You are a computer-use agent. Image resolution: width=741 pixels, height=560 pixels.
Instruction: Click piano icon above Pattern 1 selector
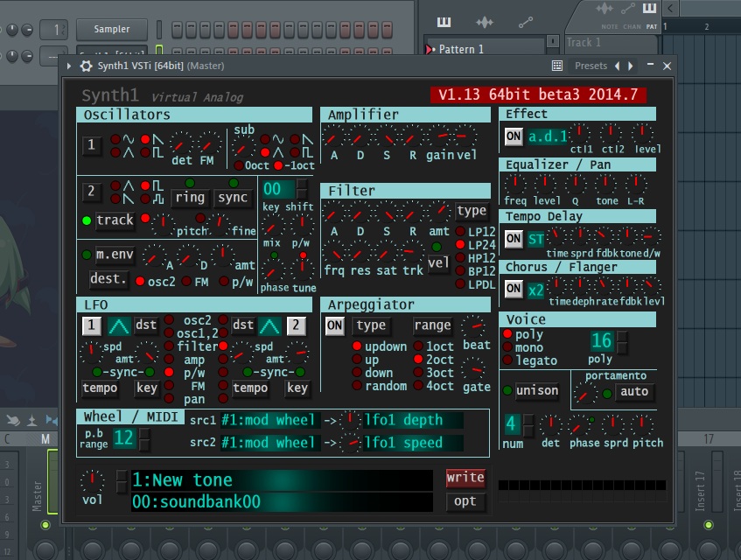coord(444,22)
